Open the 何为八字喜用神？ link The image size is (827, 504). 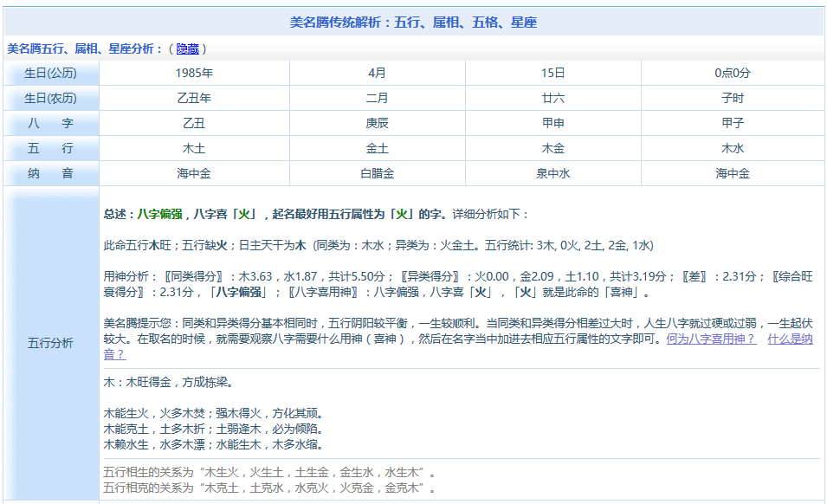[x=710, y=339]
